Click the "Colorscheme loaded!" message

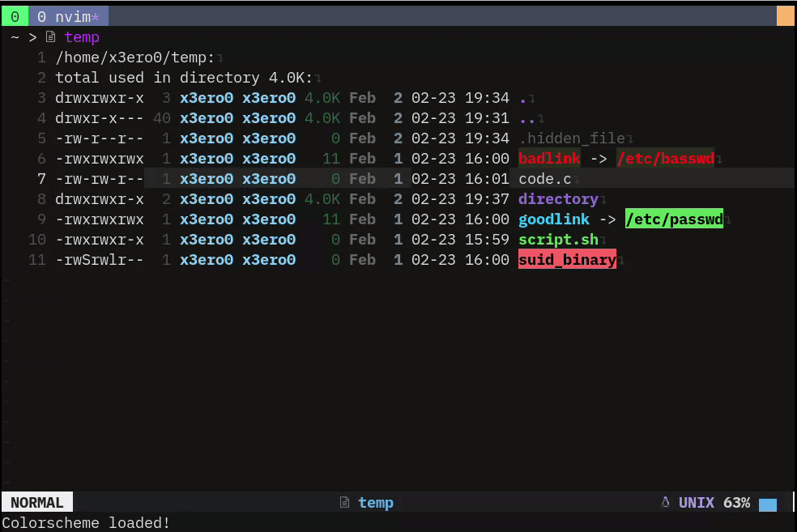(x=86, y=523)
